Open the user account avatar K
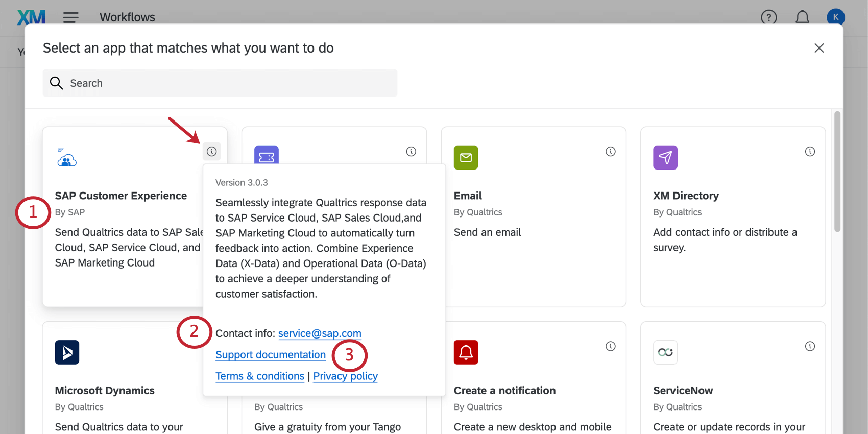Image resolution: width=868 pixels, height=434 pixels. coord(835,17)
